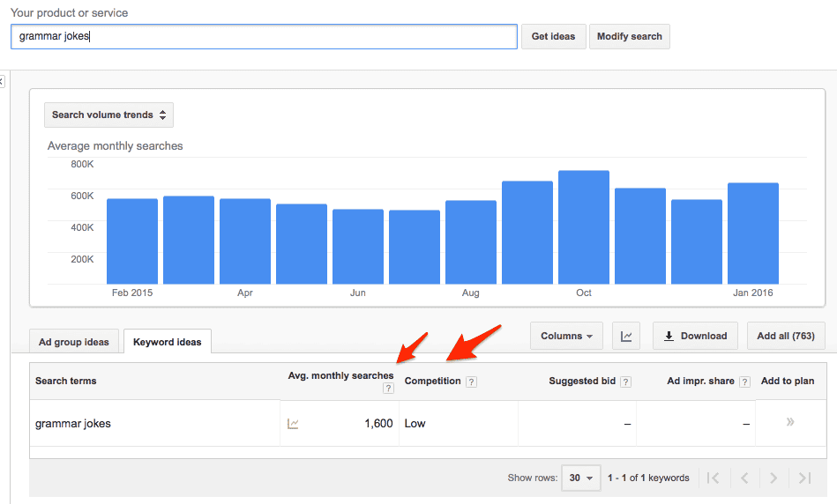The height and width of the screenshot is (504, 837).
Task: Click the Oct bar in the chart
Action: 584,227
